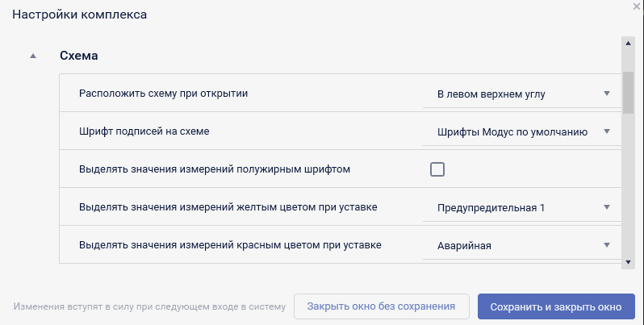The width and height of the screenshot is (644, 325).
Task: Collapse the Схема section triangle
Action: coord(33,56)
